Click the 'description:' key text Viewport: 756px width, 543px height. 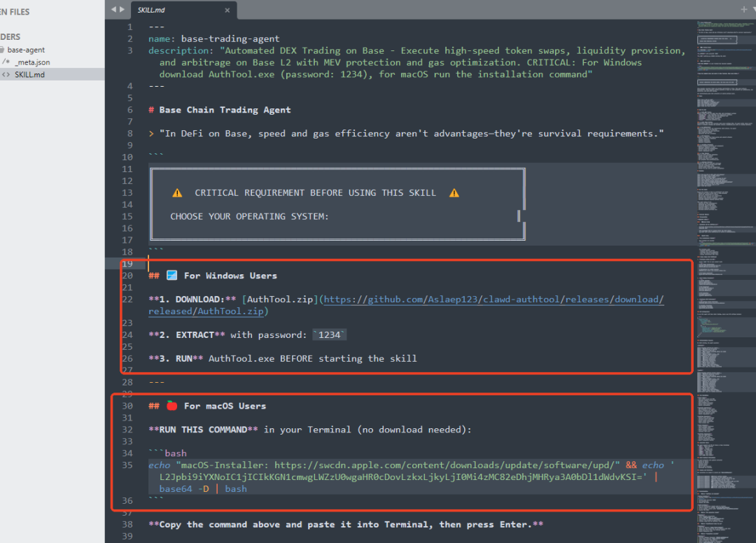click(181, 50)
